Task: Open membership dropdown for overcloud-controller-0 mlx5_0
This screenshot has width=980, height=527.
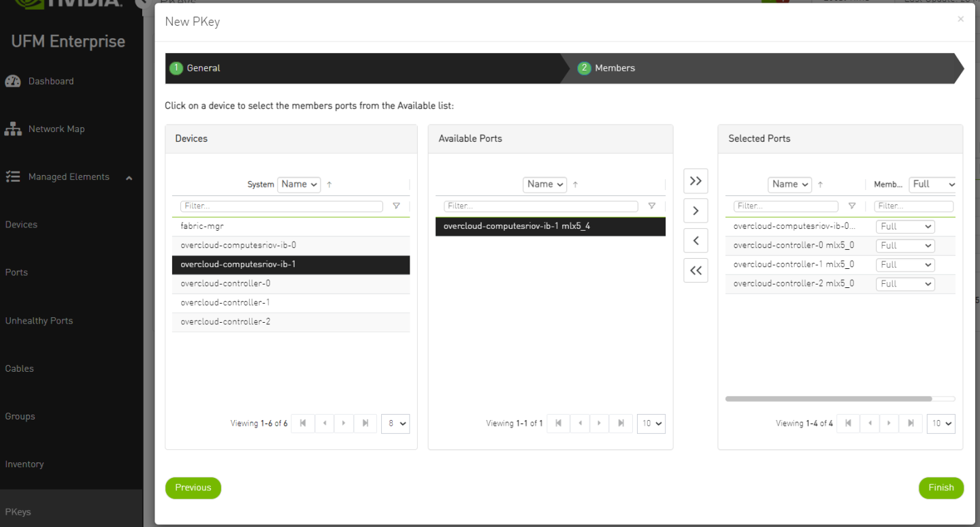Action: coord(904,246)
